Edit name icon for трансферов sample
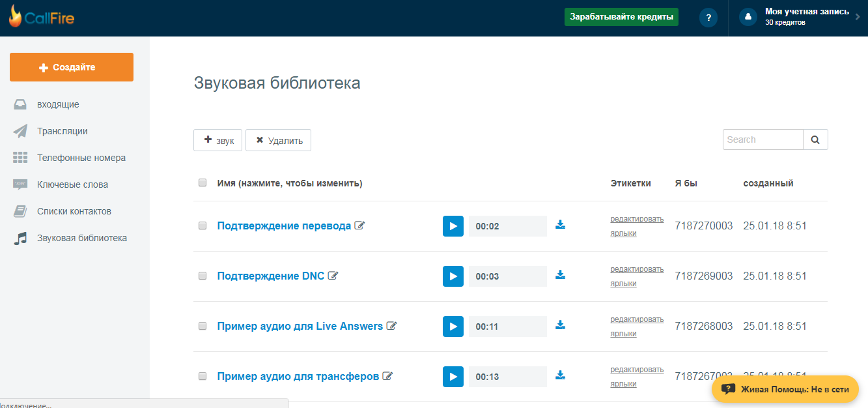The image size is (868, 408). click(x=387, y=376)
